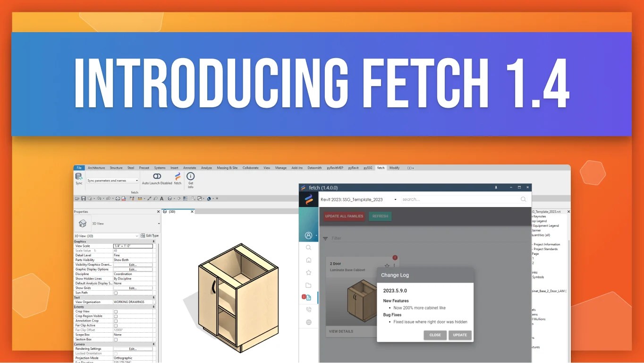Check the Section Box checkbox
Viewport: 644px width, 363px height.
(116, 339)
